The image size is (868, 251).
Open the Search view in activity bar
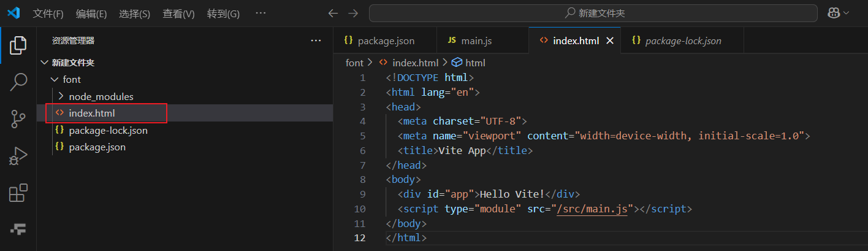18,82
